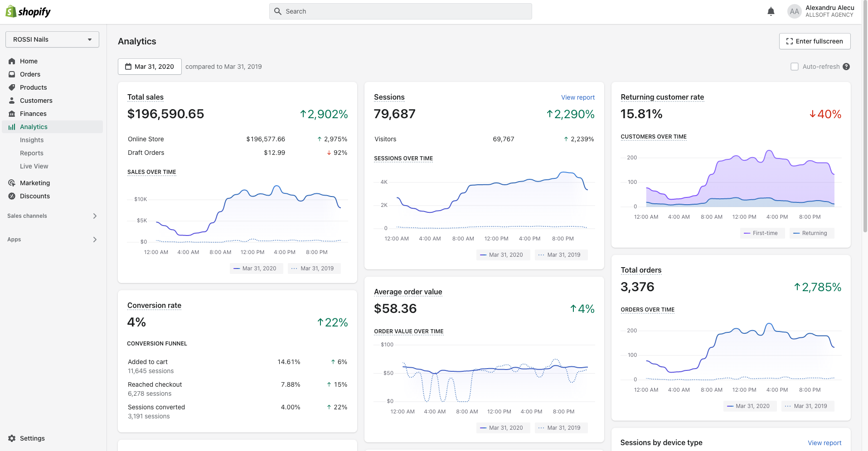The image size is (868, 451).
Task: Open the Insights submenu item
Action: pyautogui.click(x=32, y=140)
